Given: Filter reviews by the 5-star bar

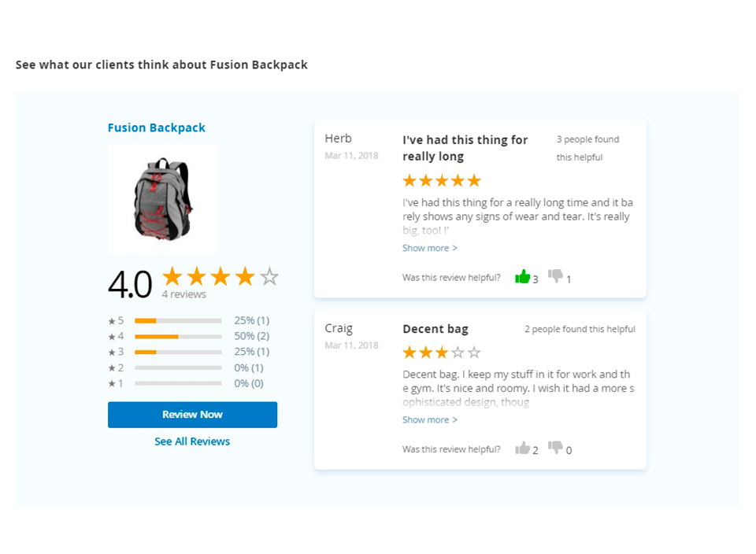Looking at the screenshot, I should click(x=178, y=321).
